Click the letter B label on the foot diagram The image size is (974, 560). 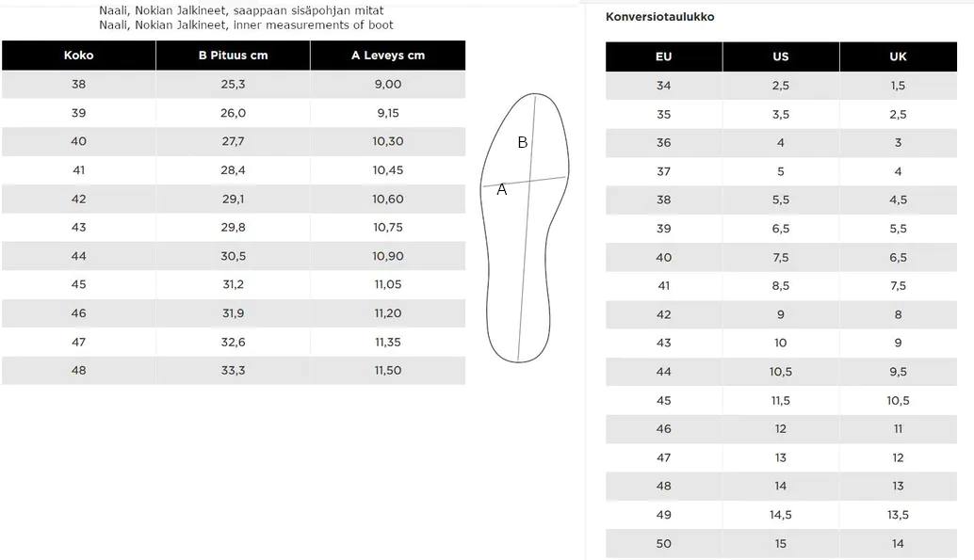tap(523, 143)
